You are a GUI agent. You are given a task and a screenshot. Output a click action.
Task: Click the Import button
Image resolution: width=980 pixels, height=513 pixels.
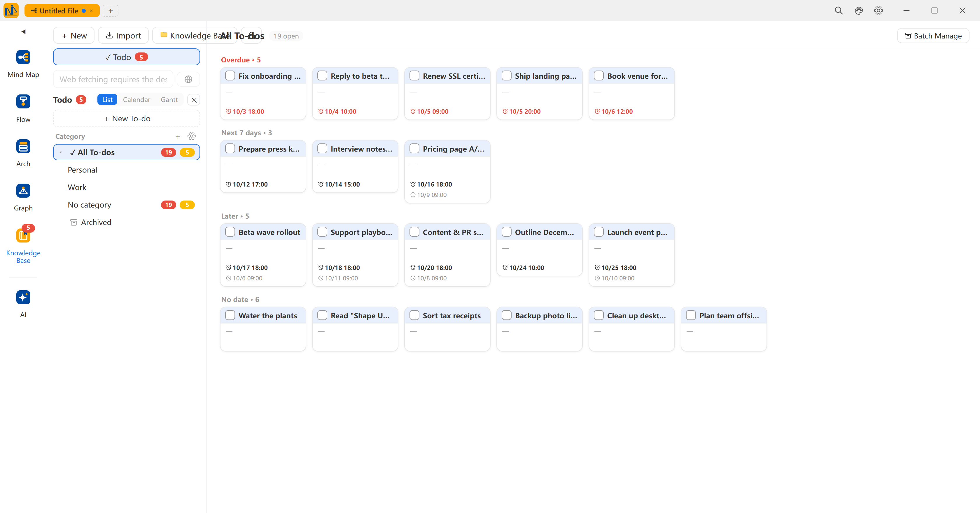tap(123, 35)
